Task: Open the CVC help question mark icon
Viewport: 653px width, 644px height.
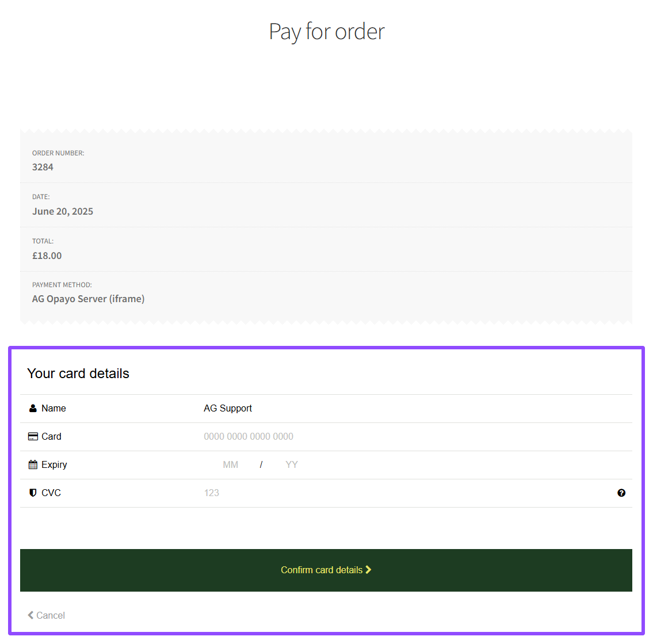Action: (x=621, y=493)
